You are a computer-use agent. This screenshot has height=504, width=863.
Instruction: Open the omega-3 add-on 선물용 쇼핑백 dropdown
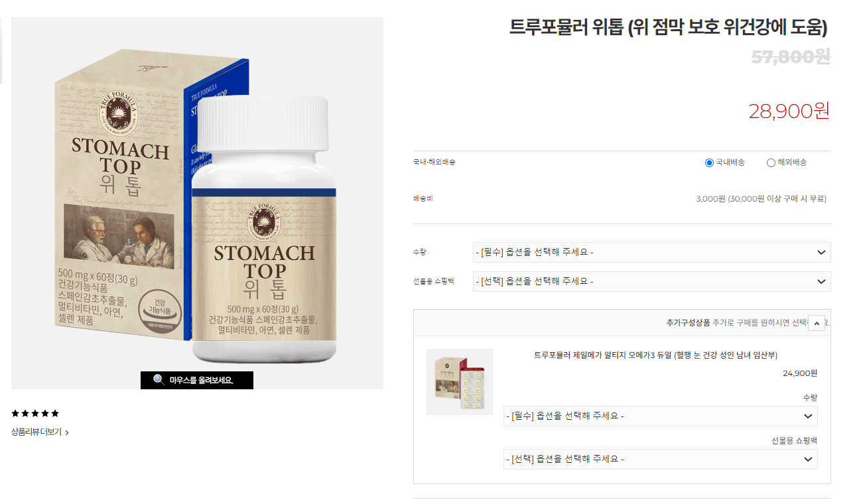(x=660, y=459)
